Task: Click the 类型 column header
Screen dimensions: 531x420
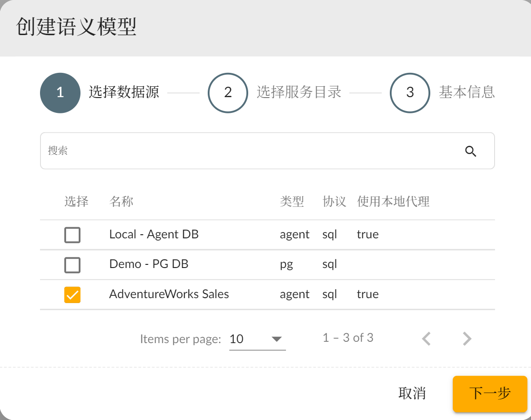Action: pyautogui.click(x=292, y=201)
